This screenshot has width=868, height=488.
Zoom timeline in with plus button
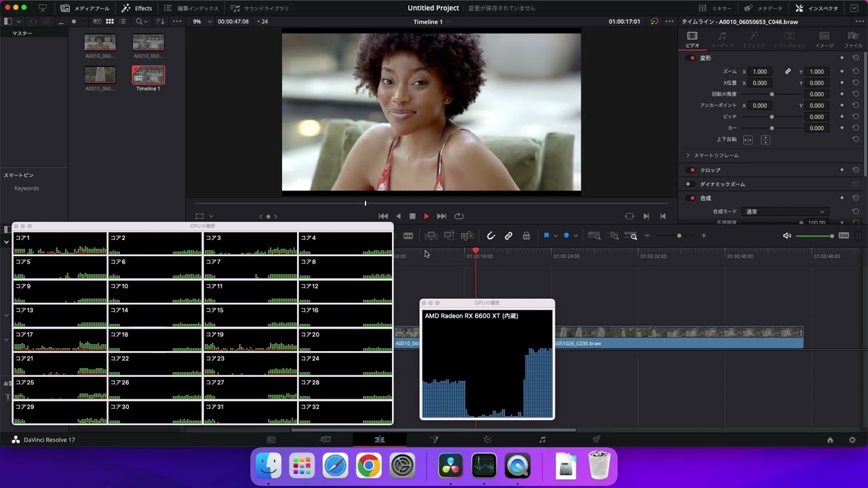click(703, 236)
